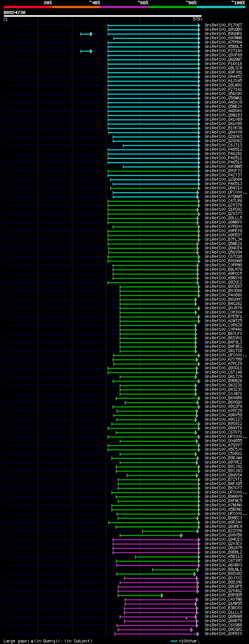Select UniRef100_Q9XG11 hit
249x644 pixels.
point(223,368)
